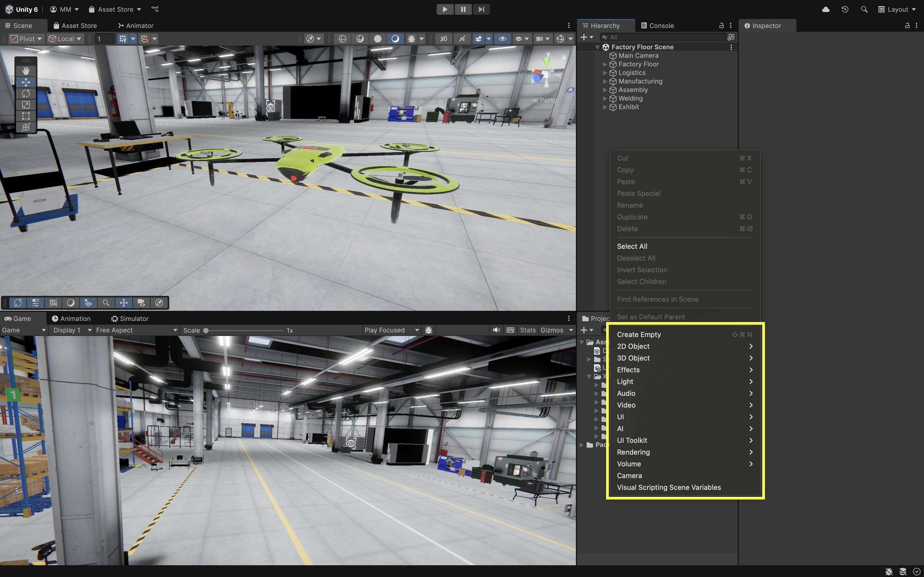This screenshot has height=577, width=924.
Task: Select the Rect transform tool
Action: click(26, 116)
